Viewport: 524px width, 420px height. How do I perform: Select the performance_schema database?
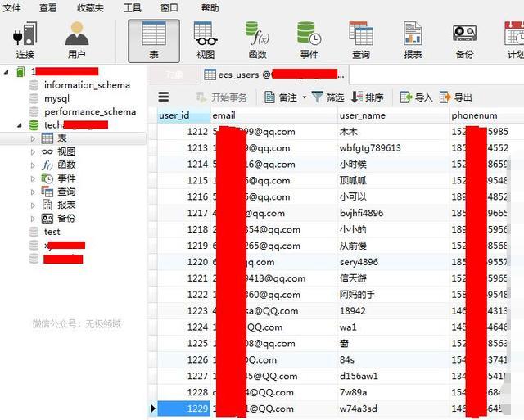pos(90,111)
